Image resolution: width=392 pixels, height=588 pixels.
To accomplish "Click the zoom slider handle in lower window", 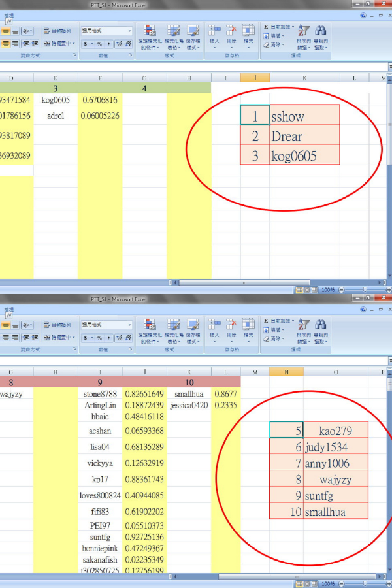I will point(365,584).
